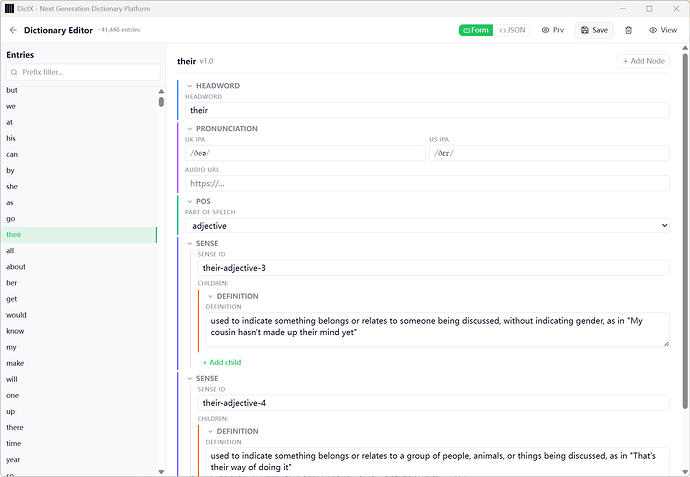Collapse the SENSE their-adjective-3 section
Image resolution: width=690 pixels, height=477 pixels.
point(190,243)
